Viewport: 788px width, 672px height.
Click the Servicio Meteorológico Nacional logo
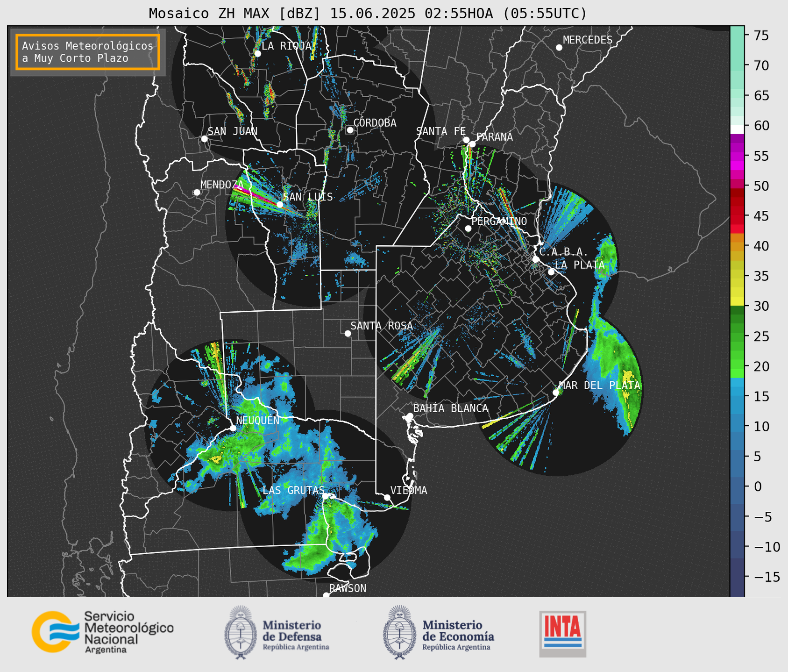[x=103, y=632]
